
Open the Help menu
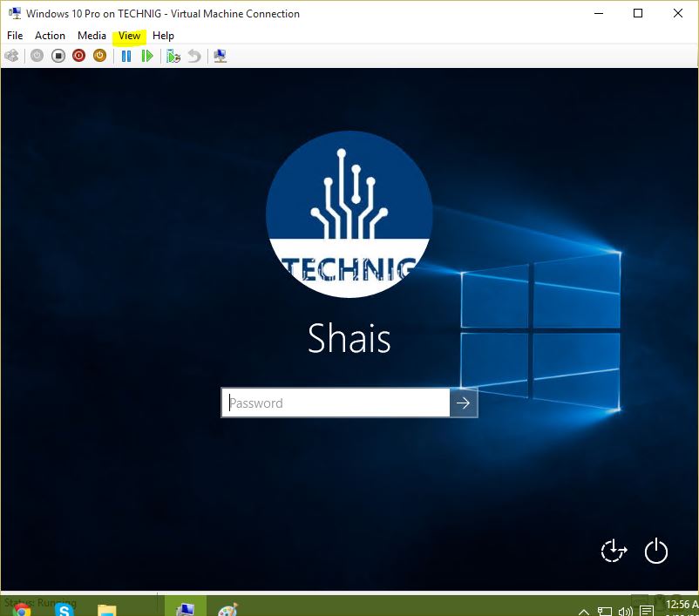pos(163,36)
